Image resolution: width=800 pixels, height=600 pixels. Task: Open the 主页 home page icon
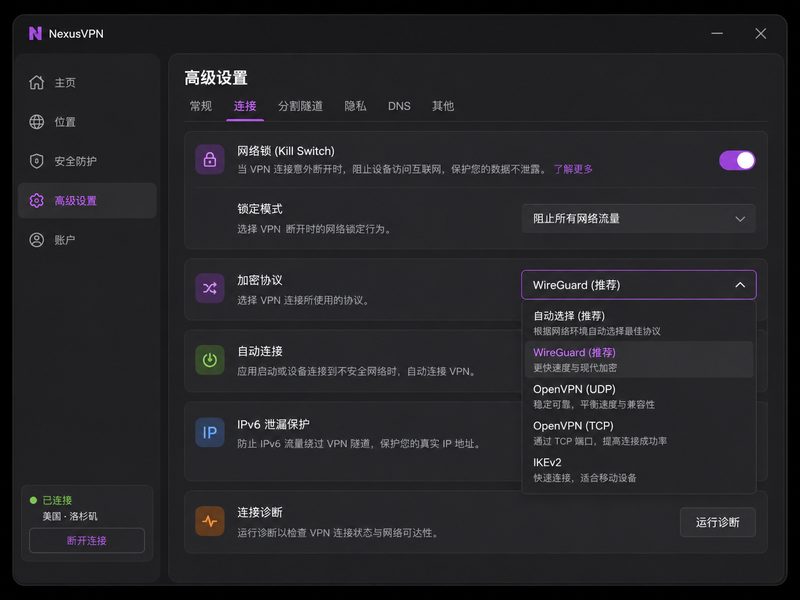tap(37, 82)
